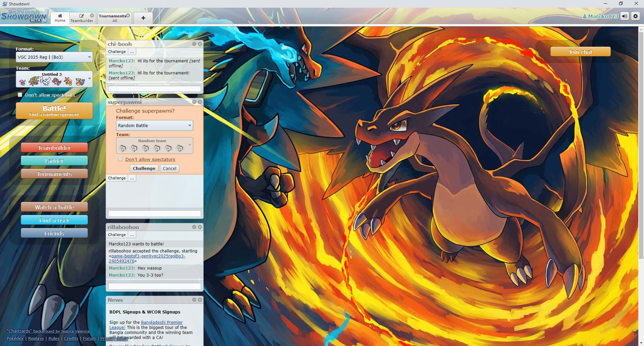This screenshot has width=644, height=346.
Task: Toggle the sound volume icon
Action: [625, 16]
